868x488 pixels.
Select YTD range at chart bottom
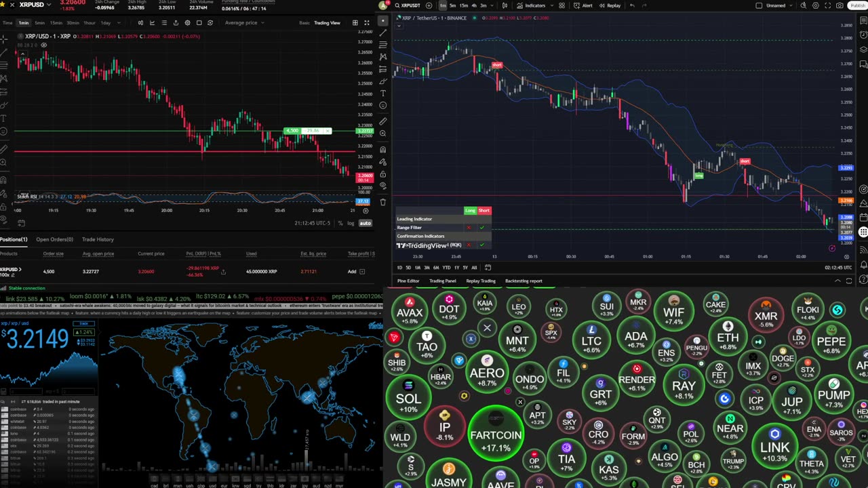(x=446, y=268)
